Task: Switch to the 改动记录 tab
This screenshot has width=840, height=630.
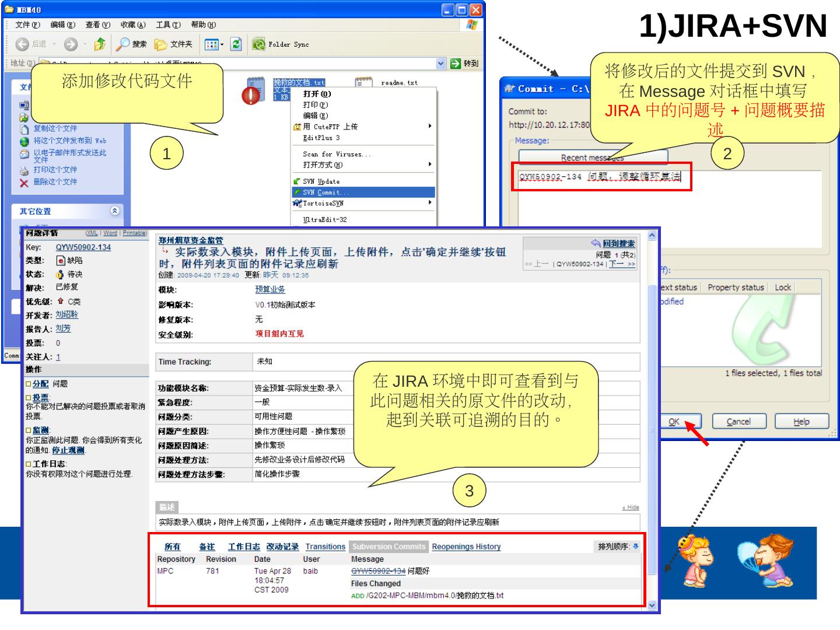Action: [x=282, y=547]
